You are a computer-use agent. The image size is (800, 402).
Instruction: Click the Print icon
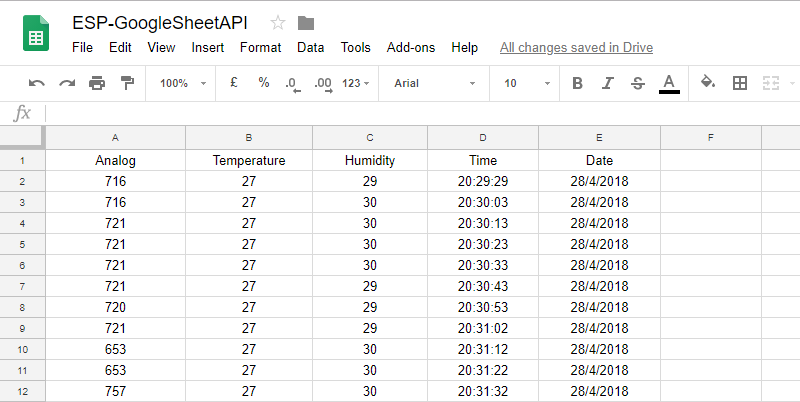click(x=97, y=83)
